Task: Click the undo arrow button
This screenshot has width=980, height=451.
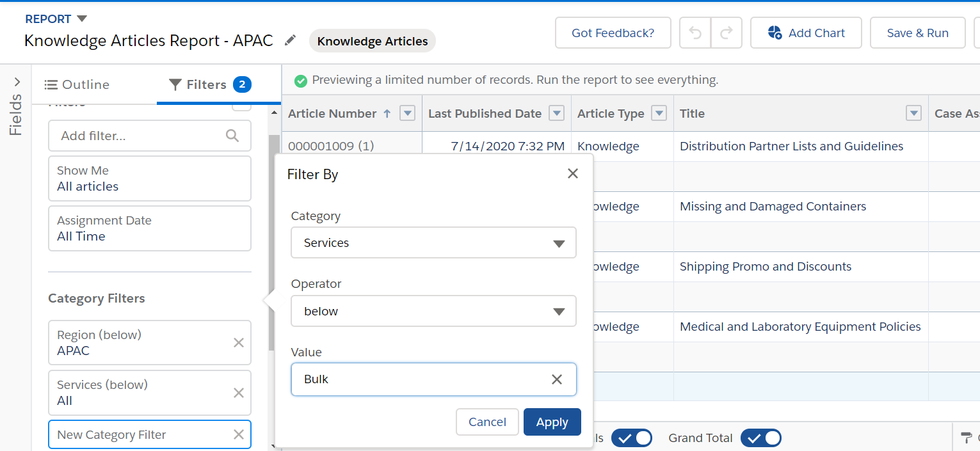Action: point(695,33)
